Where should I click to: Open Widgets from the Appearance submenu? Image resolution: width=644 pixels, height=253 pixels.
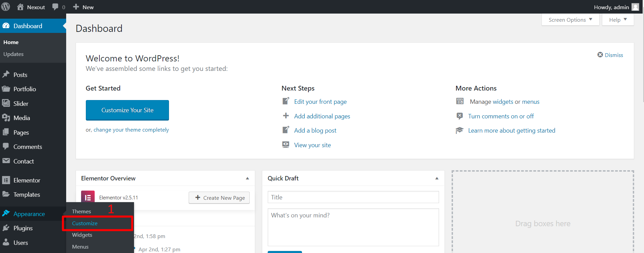click(82, 235)
